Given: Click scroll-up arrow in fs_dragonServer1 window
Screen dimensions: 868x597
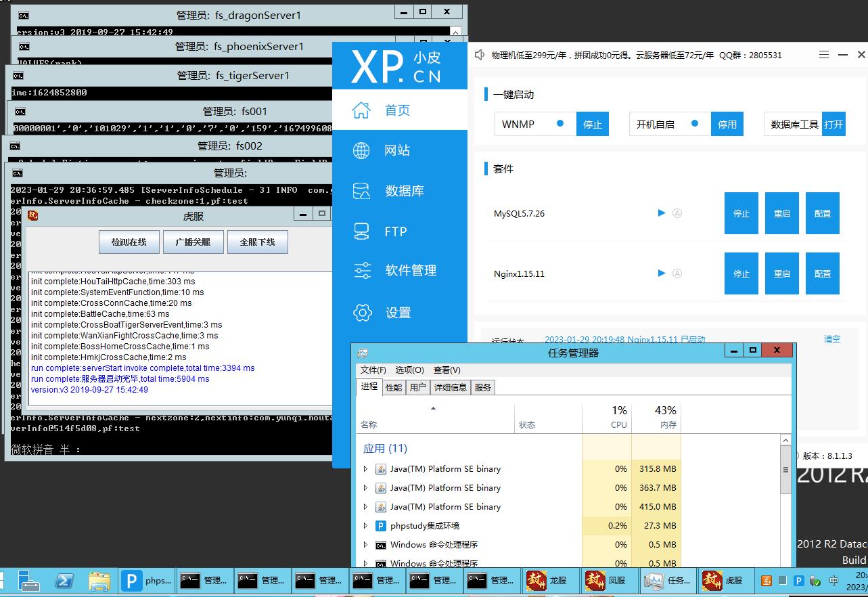Looking at the screenshot, I should point(456,32).
